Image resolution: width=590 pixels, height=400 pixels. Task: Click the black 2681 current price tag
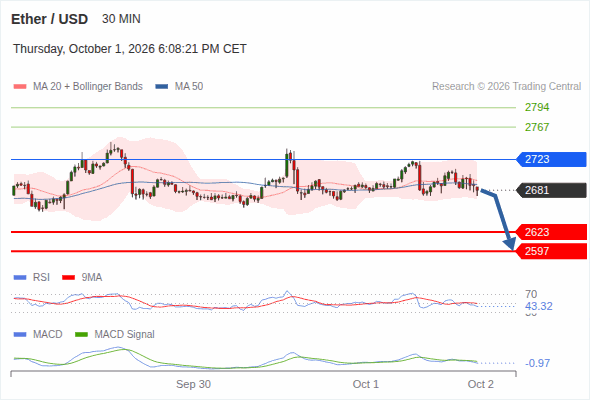(551, 190)
